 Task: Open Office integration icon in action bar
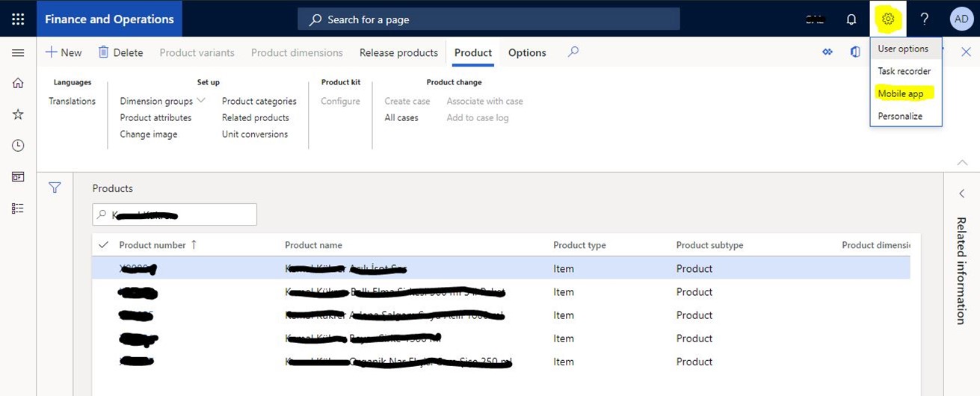tap(855, 52)
